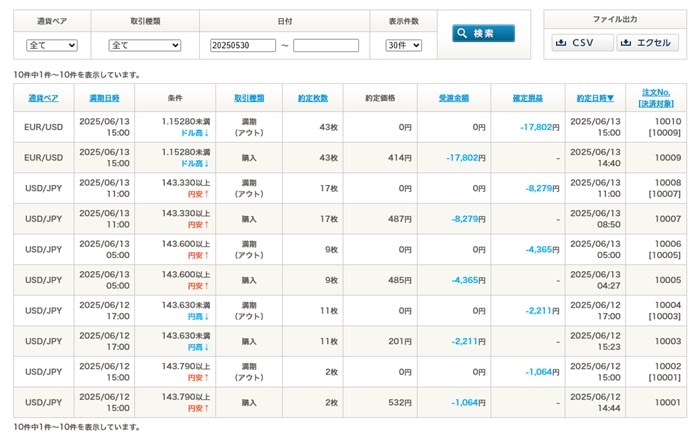Open the 通貨ペア dropdown
This screenshot has width=700, height=439.
(x=52, y=45)
